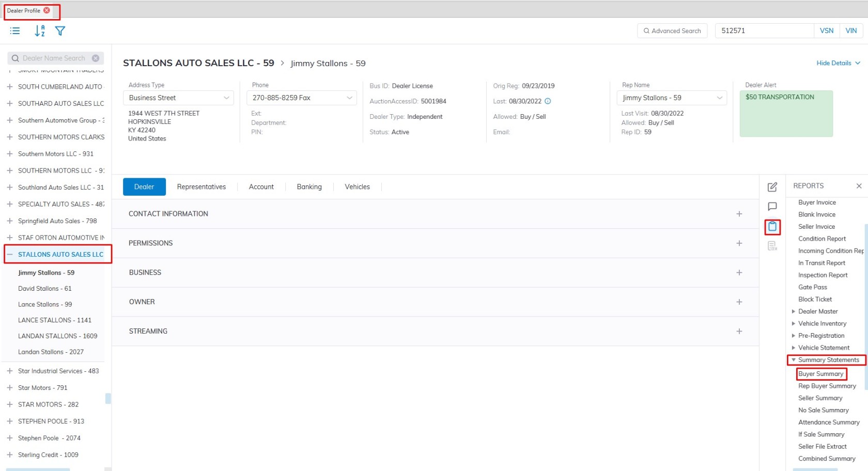Image resolution: width=868 pixels, height=471 pixels.
Task: Clear the Dealer Name Search field
Action: coord(96,58)
